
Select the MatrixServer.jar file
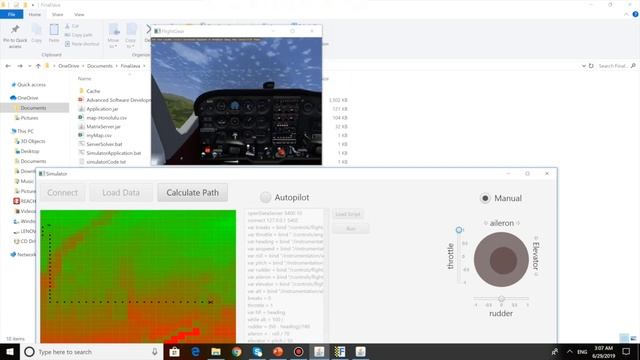[103, 127]
